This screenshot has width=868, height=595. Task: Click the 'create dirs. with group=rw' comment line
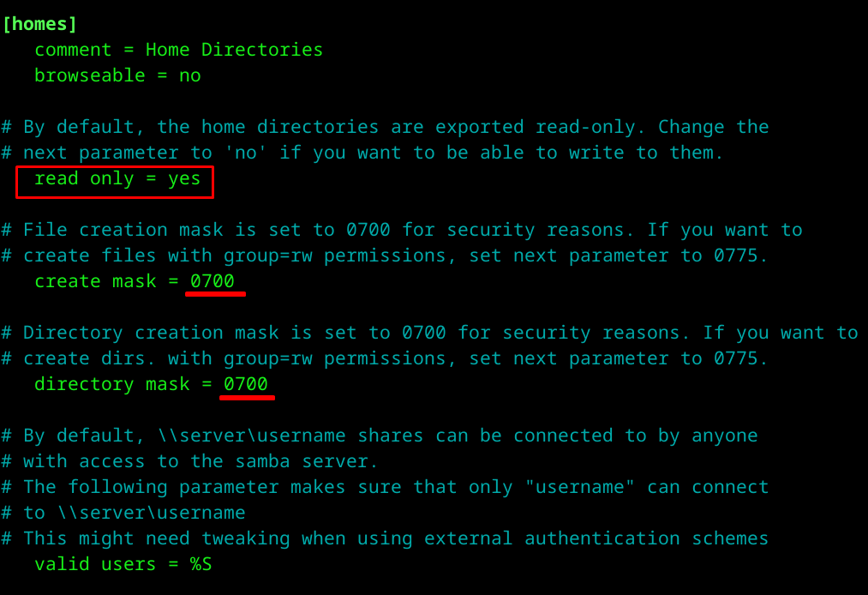point(385,358)
